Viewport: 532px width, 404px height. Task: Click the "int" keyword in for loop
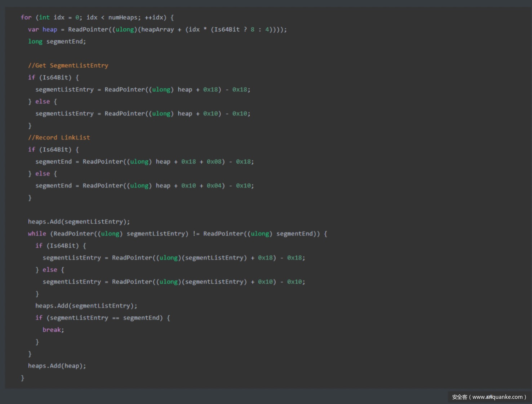point(44,17)
